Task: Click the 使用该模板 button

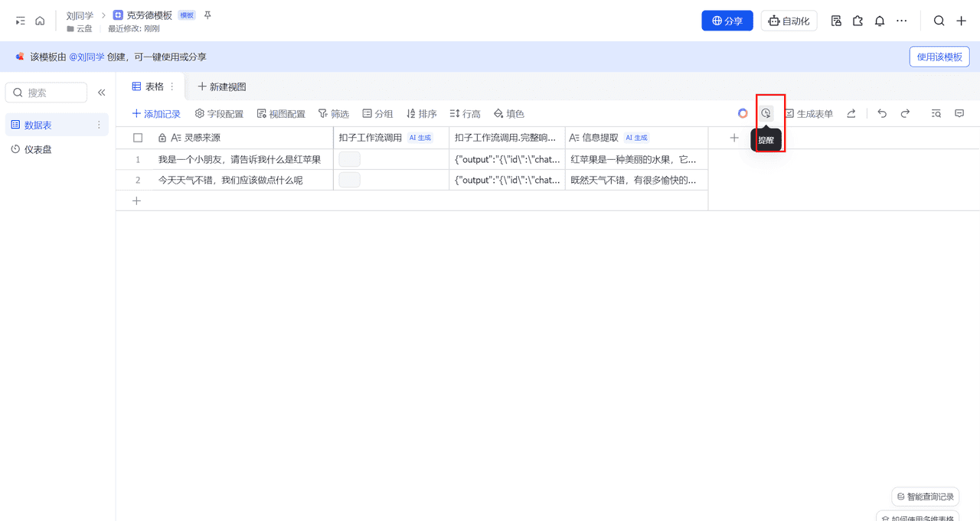Action: pyautogui.click(x=939, y=57)
